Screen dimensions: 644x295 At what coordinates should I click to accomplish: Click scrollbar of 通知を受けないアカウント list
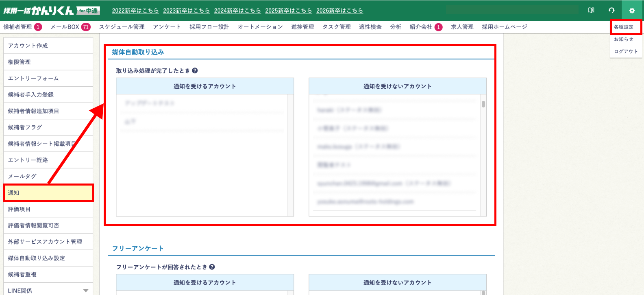(x=483, y=104)
